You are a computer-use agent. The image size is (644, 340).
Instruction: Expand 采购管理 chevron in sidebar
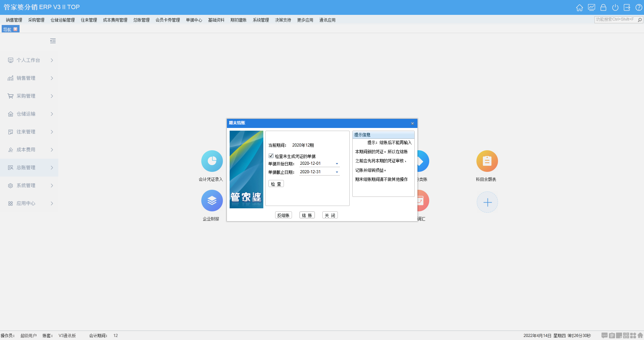click(52, 96)
